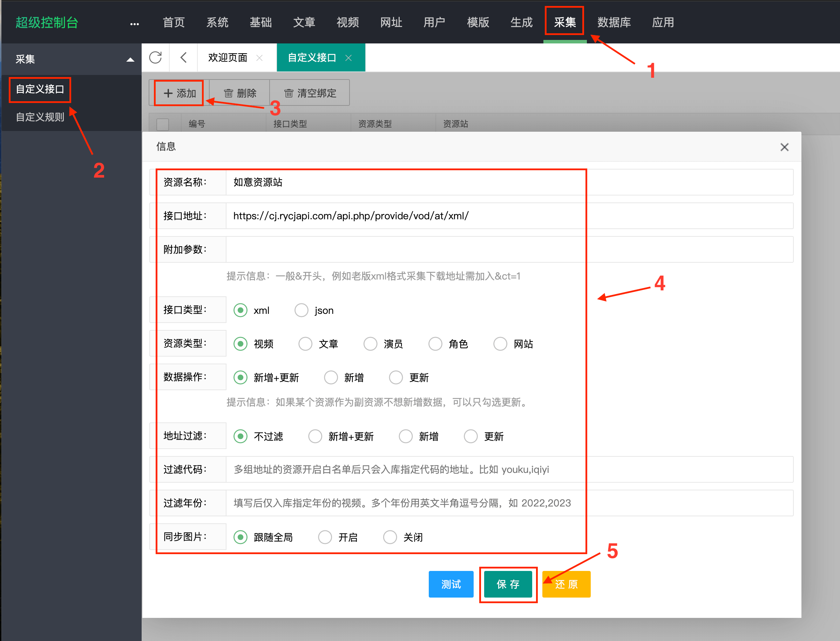Check the select-all checkbox in the table header
Image resolution: width=840 pixels, height=641 pixels.
pyautogui.click(x=163, y=124)
